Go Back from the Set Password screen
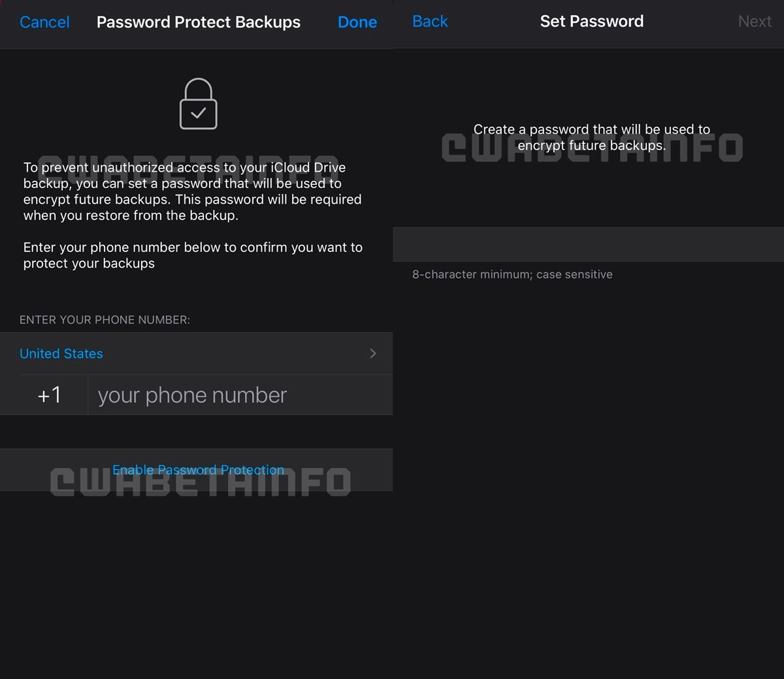 (430, 22)
